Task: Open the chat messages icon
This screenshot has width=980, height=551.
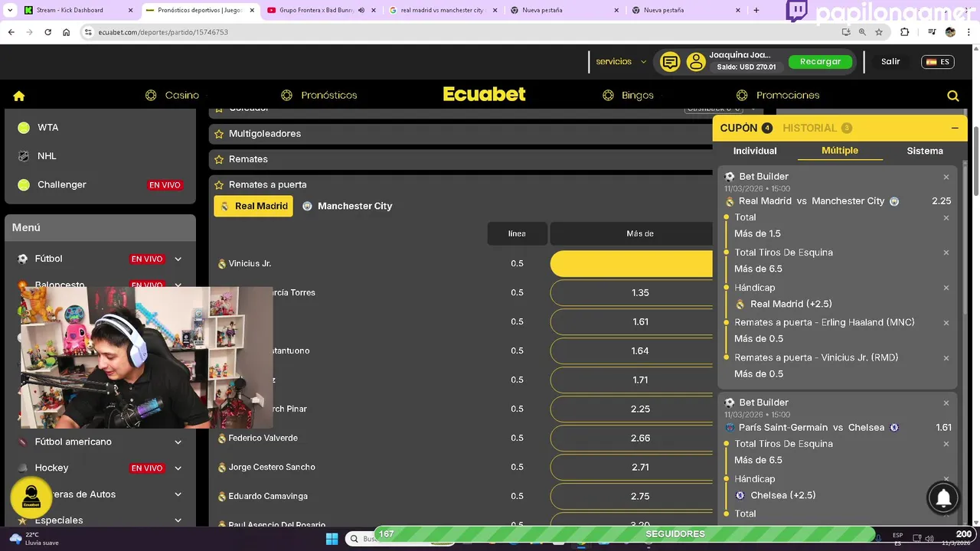Action: tap(670, 62)
